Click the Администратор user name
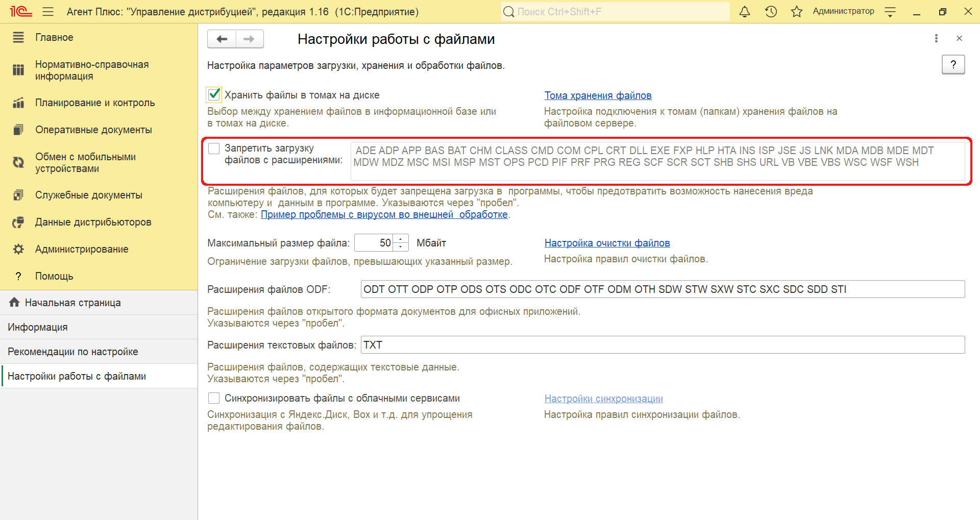 843,11
